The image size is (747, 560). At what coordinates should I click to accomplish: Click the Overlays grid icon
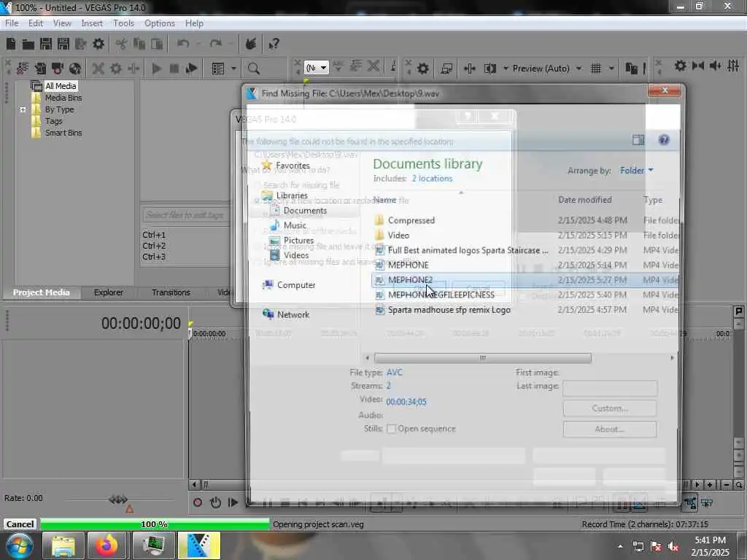595,69
